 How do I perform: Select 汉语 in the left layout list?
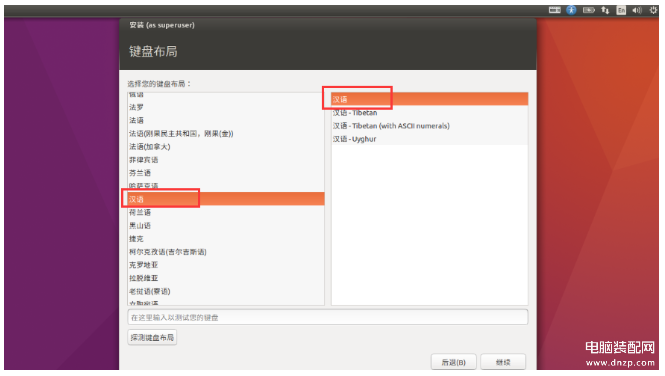tap(226, 199)
